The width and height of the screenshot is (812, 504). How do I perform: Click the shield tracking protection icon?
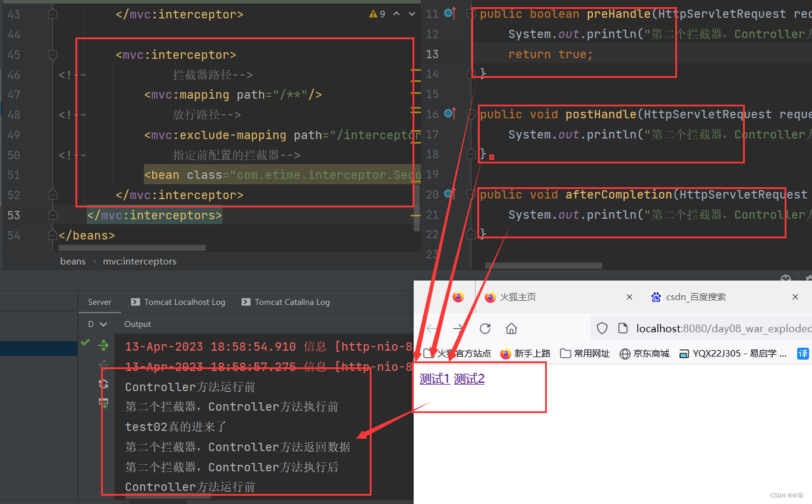pyautogui.click(x=602, y=328)
